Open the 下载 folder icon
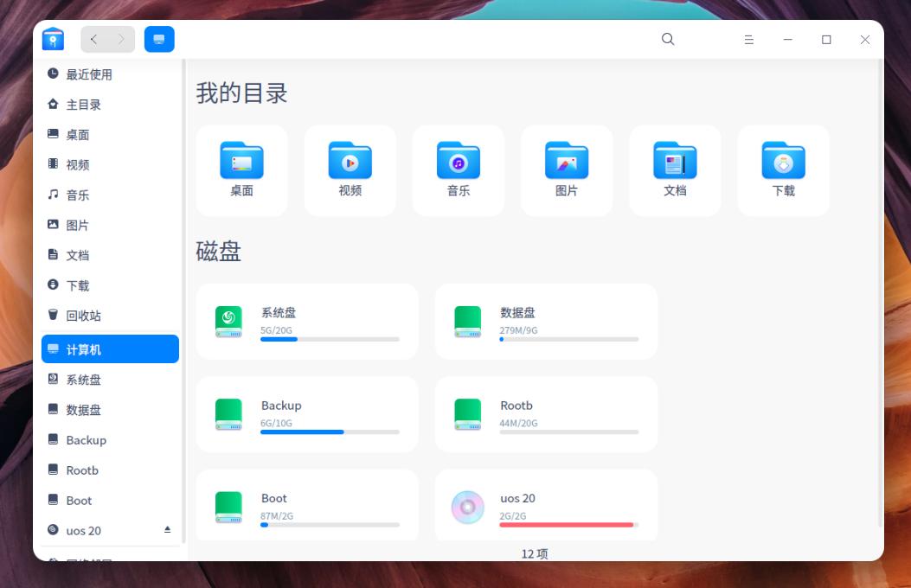This screenshot has height=588, width=911. (x=783, y=160)
